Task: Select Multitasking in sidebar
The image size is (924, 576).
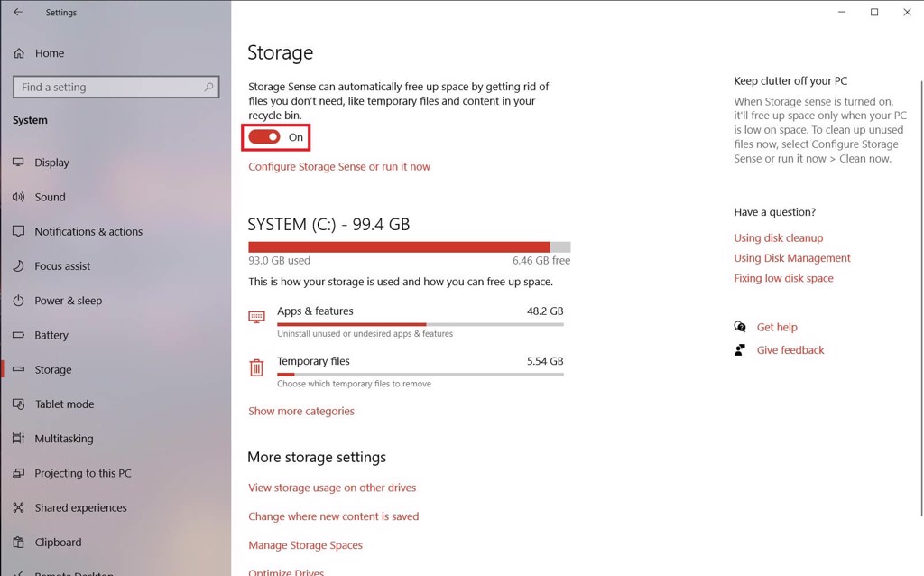Action: [64, 439]
